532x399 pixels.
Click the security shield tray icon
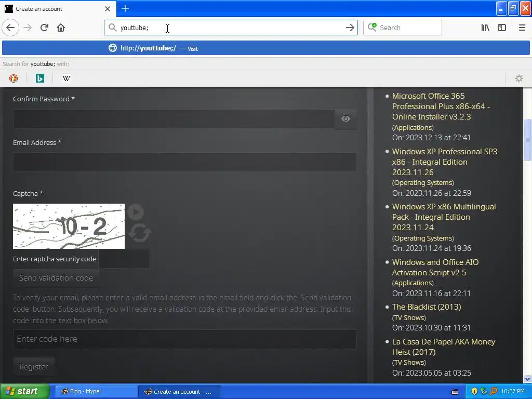coord(474,391)
